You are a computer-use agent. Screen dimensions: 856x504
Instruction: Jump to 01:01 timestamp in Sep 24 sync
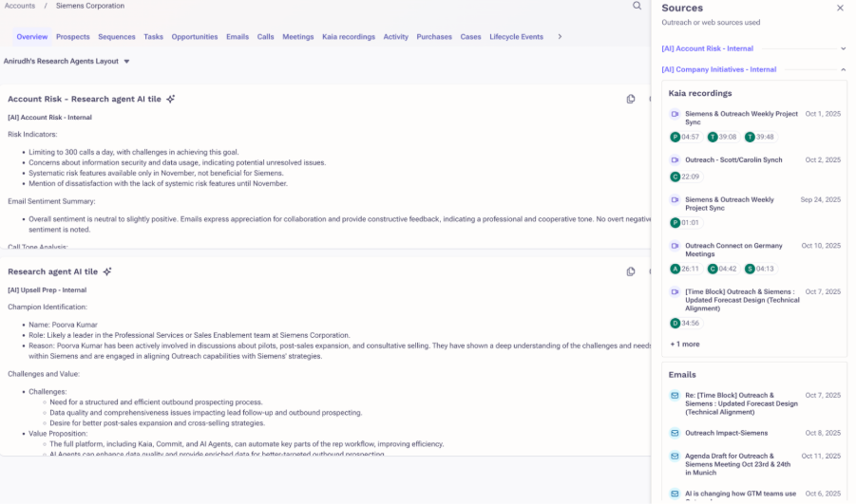click(x=685, y=222)
